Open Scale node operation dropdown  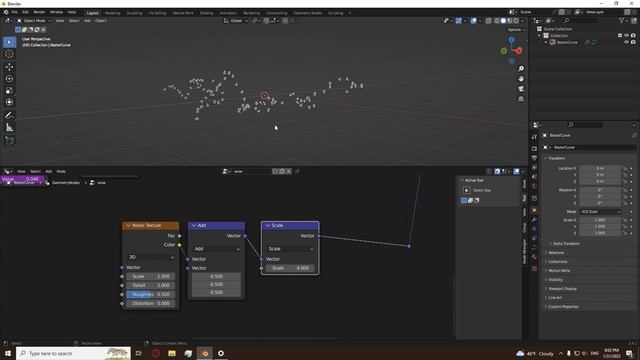(290, 249)
